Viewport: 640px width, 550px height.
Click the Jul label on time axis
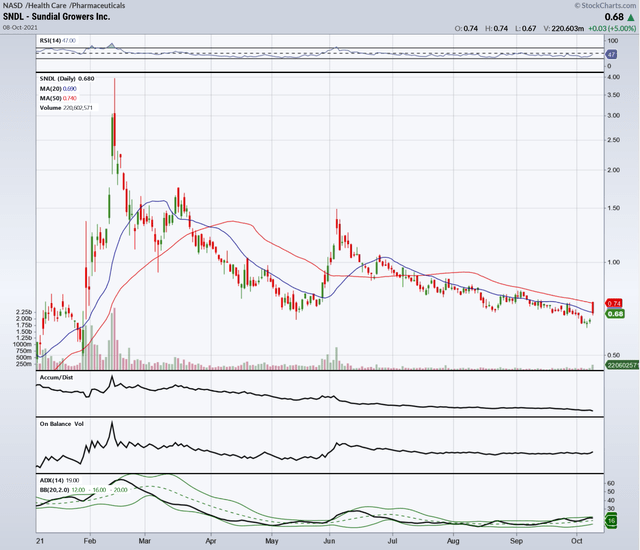[x=392, y=541]
